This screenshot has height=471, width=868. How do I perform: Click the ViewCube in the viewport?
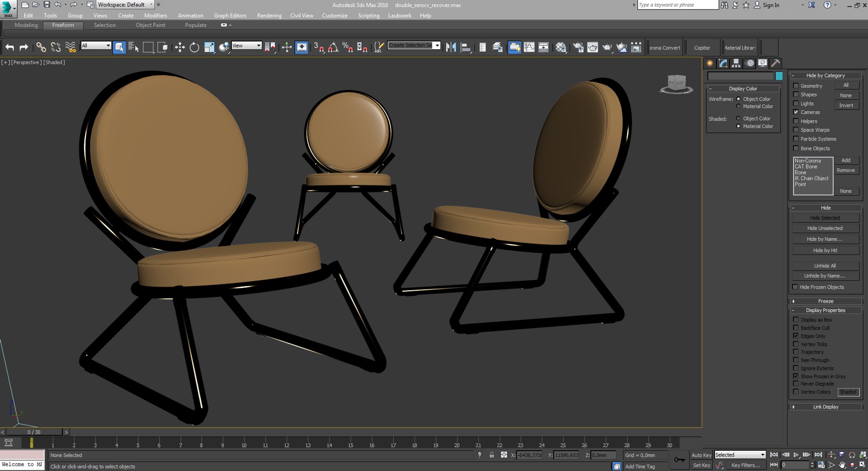tap(676, 84)
